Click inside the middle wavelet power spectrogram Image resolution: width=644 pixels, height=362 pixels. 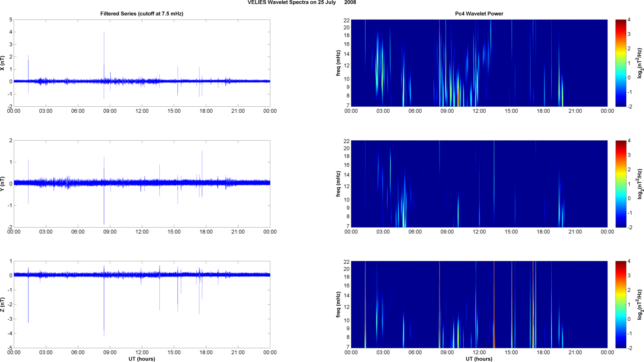click(x=479, y=184)
